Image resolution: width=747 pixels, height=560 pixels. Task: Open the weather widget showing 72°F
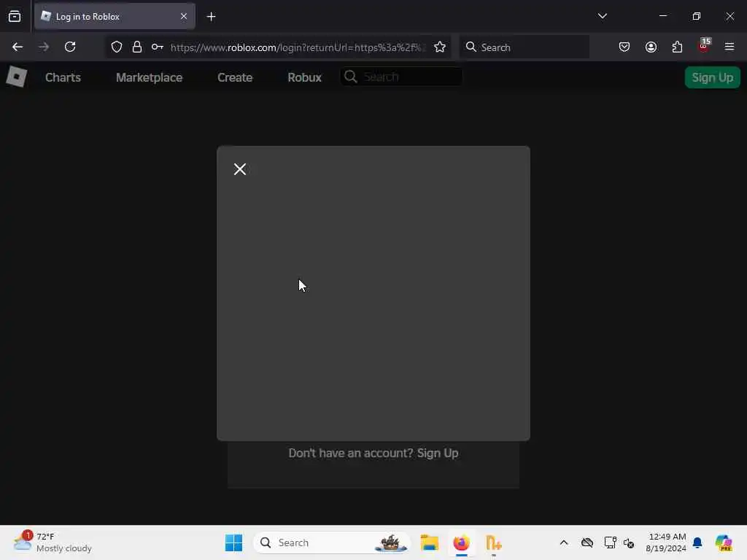point(53,542)
